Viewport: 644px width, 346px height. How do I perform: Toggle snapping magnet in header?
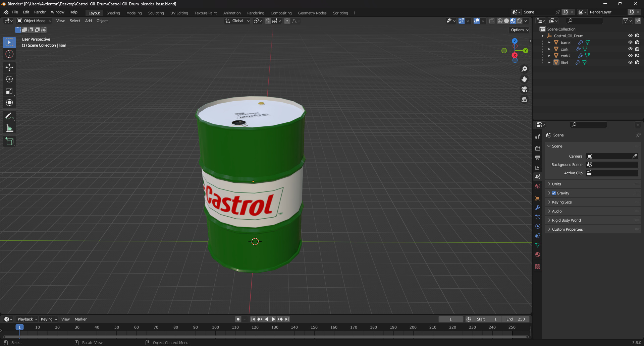tap(268, 21)
